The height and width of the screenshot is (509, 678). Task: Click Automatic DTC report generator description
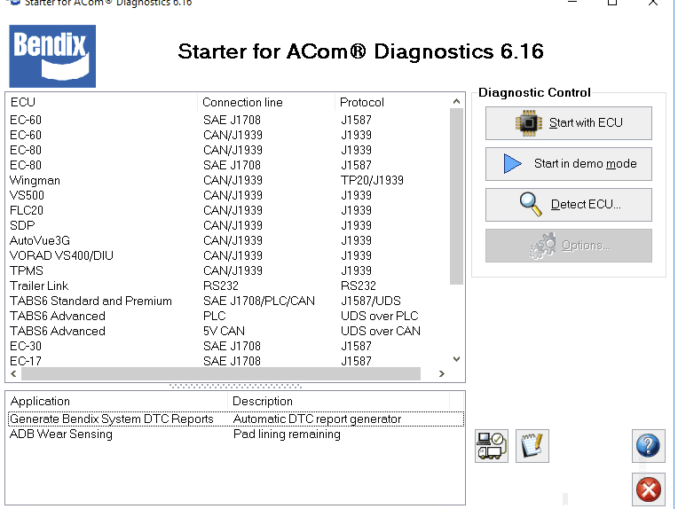tap(317, 419)
